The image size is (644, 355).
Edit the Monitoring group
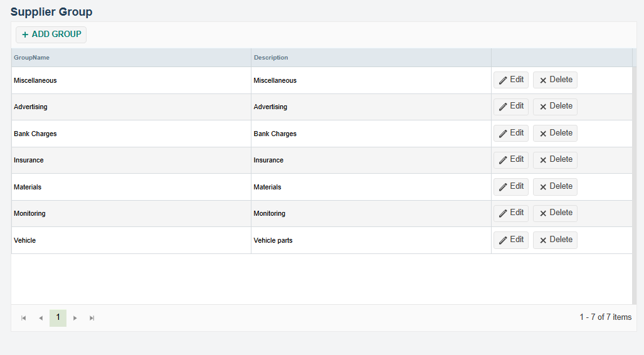click(510, 213)
